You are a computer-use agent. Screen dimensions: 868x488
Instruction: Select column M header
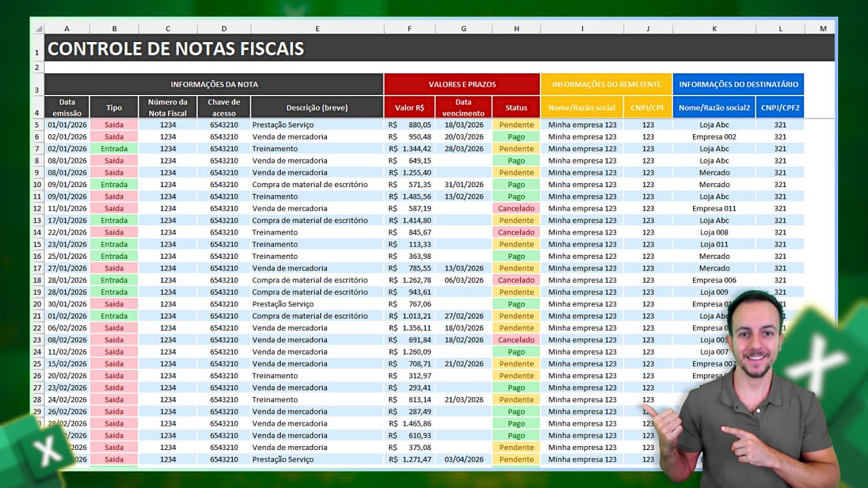(x=823, y=28)
